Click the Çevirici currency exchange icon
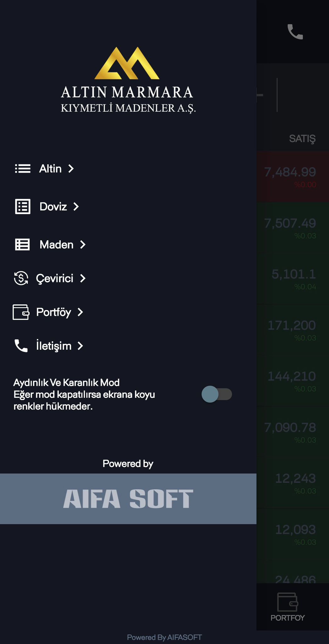The height and width of the screenshot is (644, 329). pyautogui.click(x=21, y=278)
